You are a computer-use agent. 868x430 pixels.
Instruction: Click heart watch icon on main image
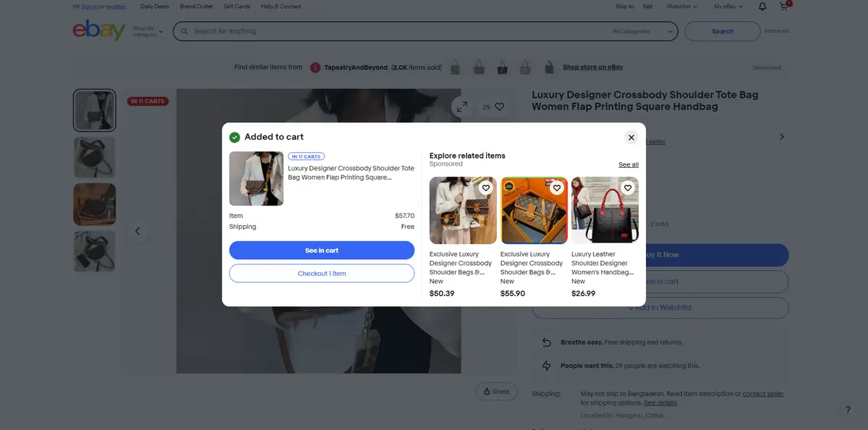point(499,107)
